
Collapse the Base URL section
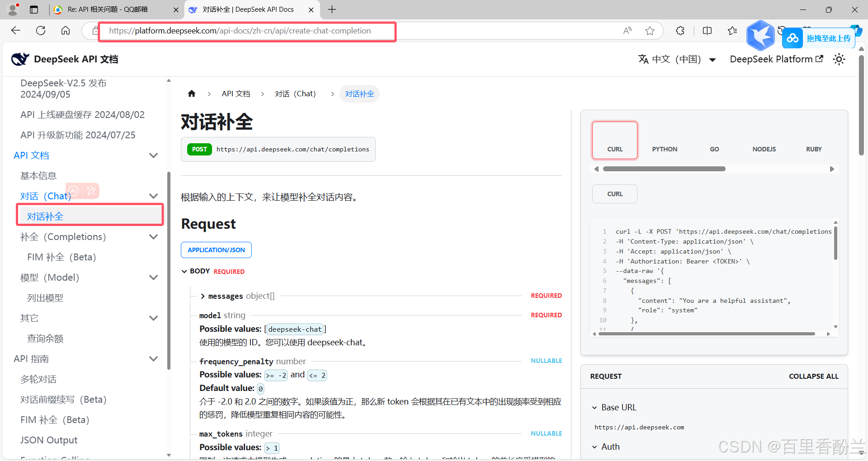(x=595, y=408)
